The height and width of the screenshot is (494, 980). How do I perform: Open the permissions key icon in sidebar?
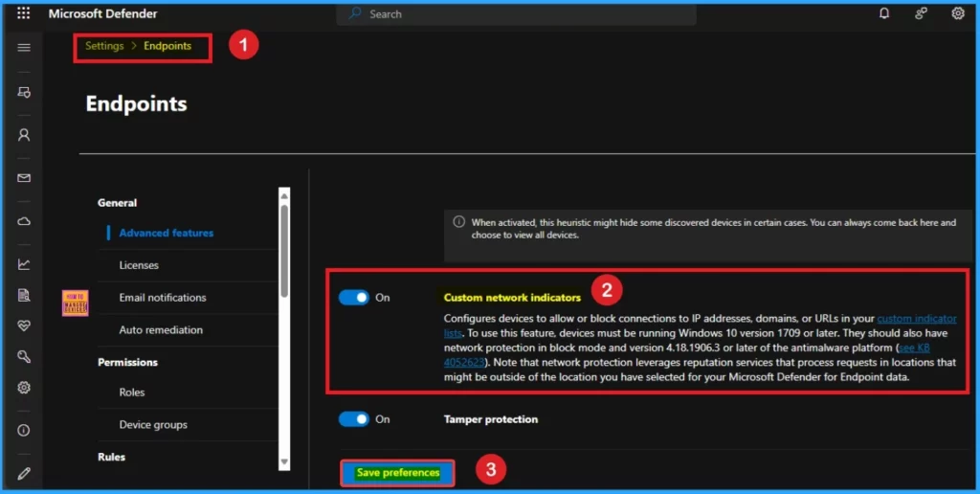tap(24, 356)
